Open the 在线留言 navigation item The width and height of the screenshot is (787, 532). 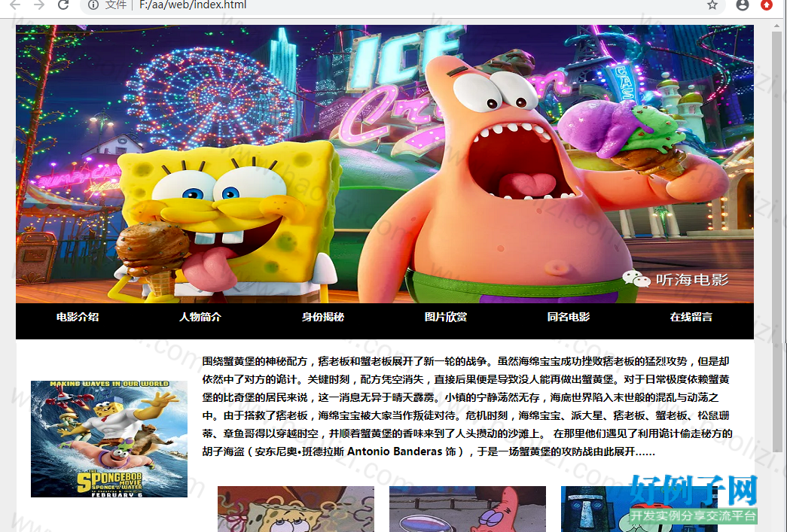(691, 317)
